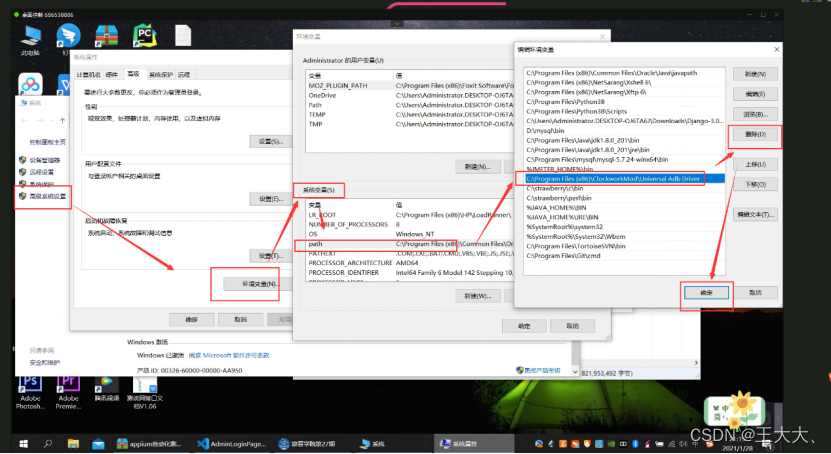Select C:\Program Files\TortoiseSVN\bin entry
Viewport: 831px width, 454px height.
click(x=624, y=246)
